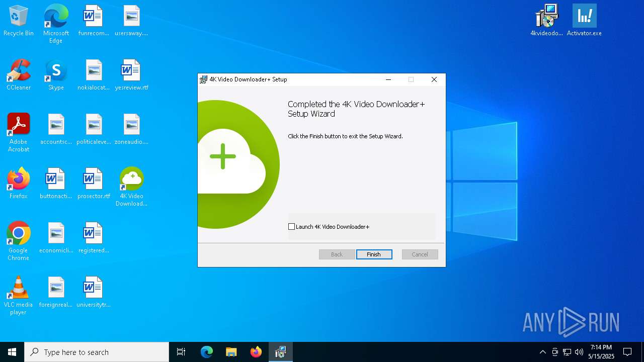Image resolution: width=644 pixels, height=362 pixels.
Task: Select the Microsoft Edge desktop shortcut
Action: coord(56,24)
